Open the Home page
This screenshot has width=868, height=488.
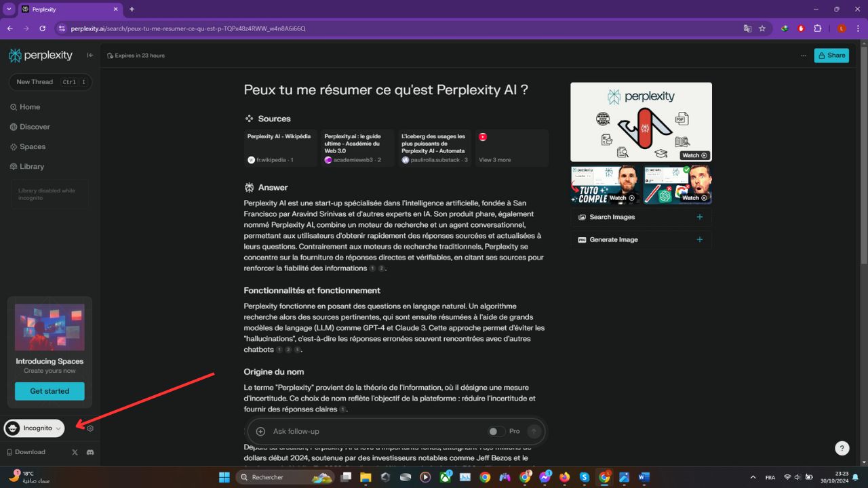(x=25, y=107)
